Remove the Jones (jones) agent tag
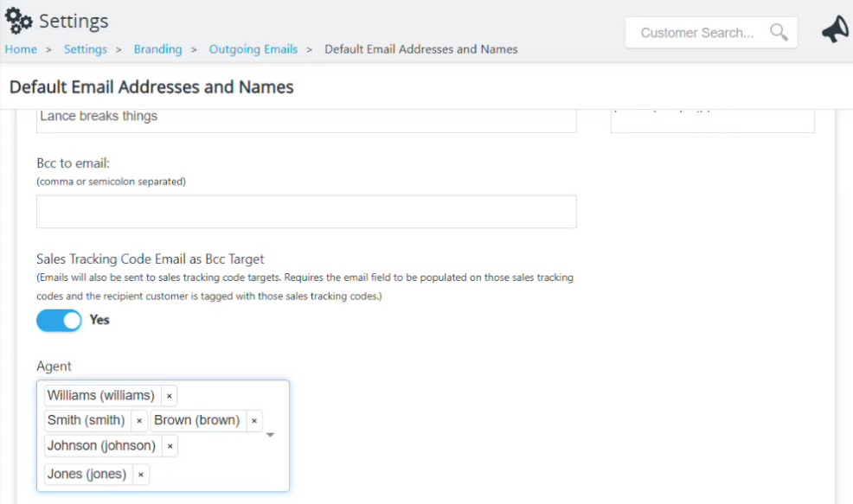Image resolution: width=853 pixels, height=504 pixels. coord(140,475)
